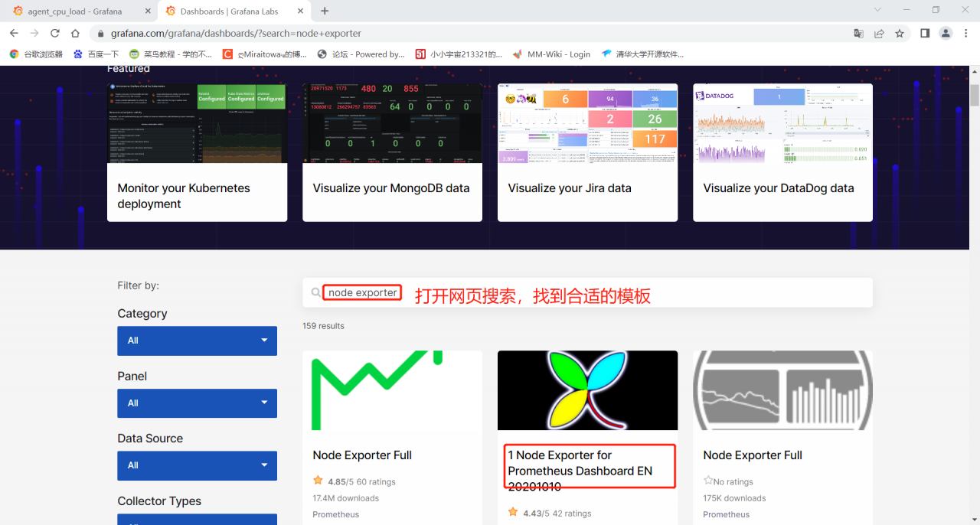Click the empty star beside No ratings
This screenshot has height=525, width=980.
[708, 481]
